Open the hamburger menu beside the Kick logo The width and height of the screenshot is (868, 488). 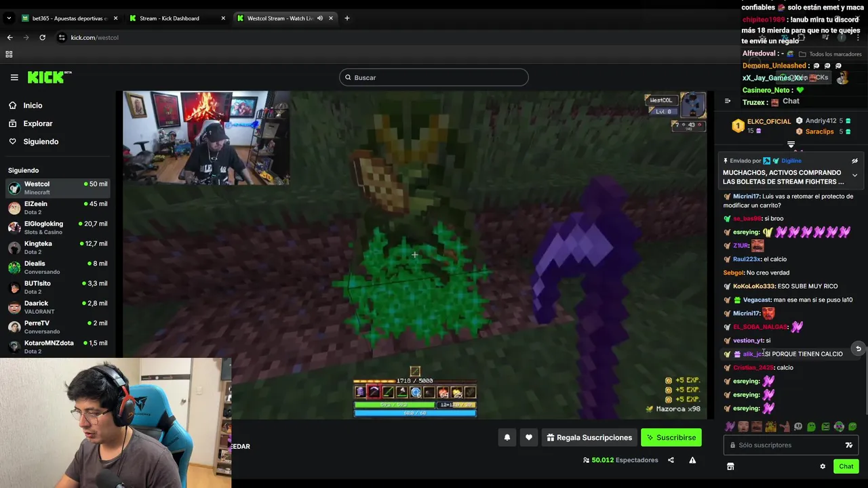click(14, 77)
